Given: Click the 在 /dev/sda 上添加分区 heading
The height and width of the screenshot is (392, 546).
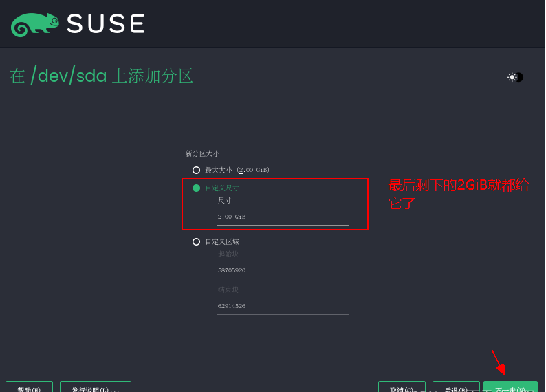Looking at the screenshot, I should point(101,76).
